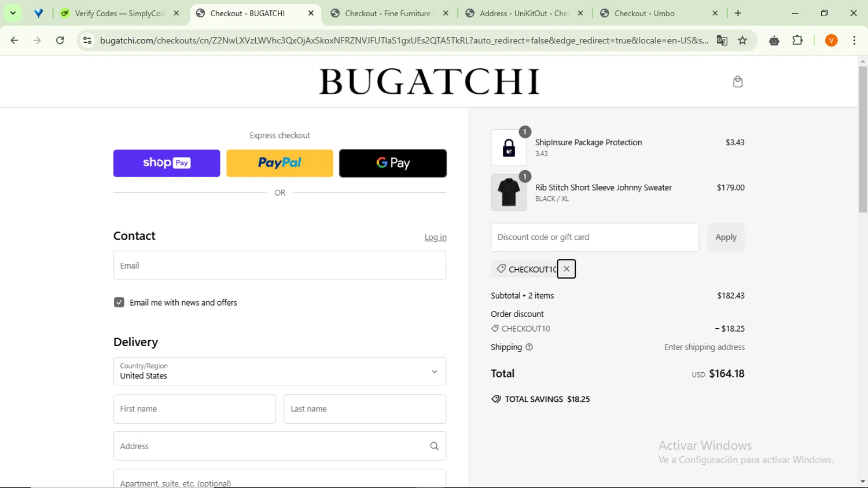
Task: Click the Enter shipping address text
Action: tap(704, 347)
